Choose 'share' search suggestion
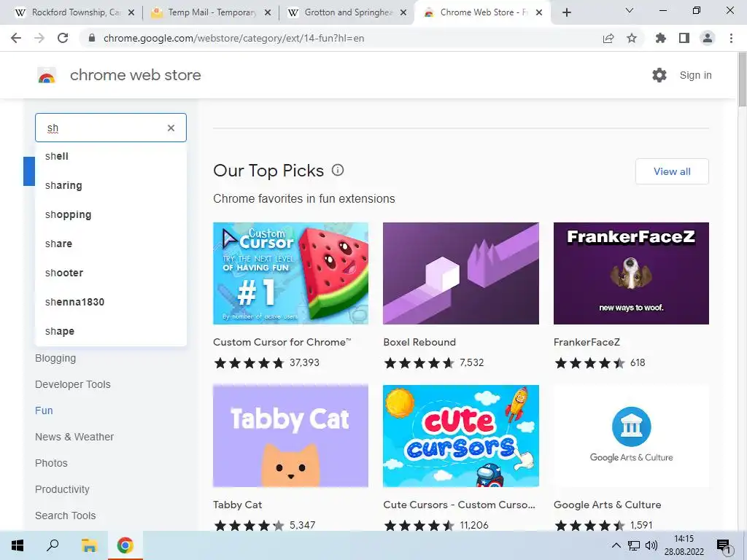 111,244
